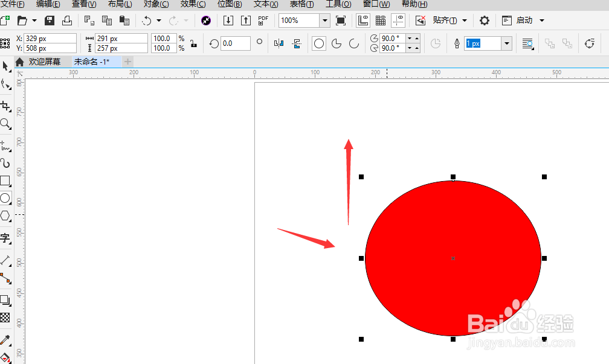Open the 文件(F) menu
609x364 pixels.
[13, 4]
